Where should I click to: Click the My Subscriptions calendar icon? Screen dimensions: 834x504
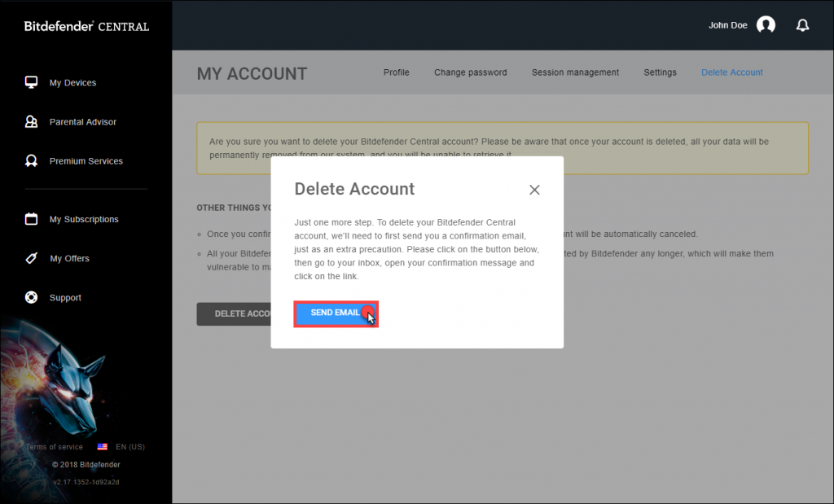point(32,219)
